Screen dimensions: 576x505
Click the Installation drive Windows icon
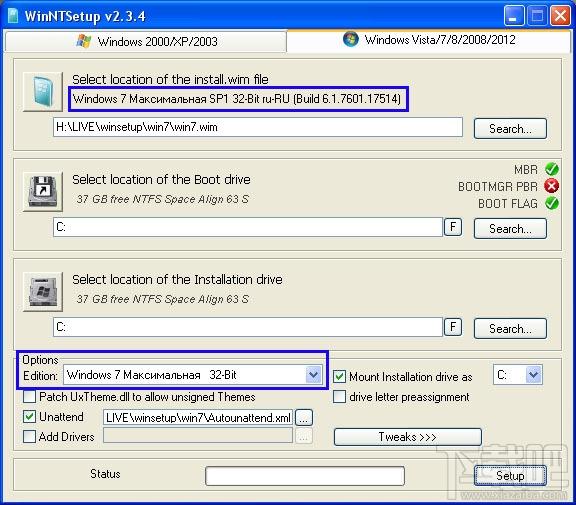tap(43, 292)
